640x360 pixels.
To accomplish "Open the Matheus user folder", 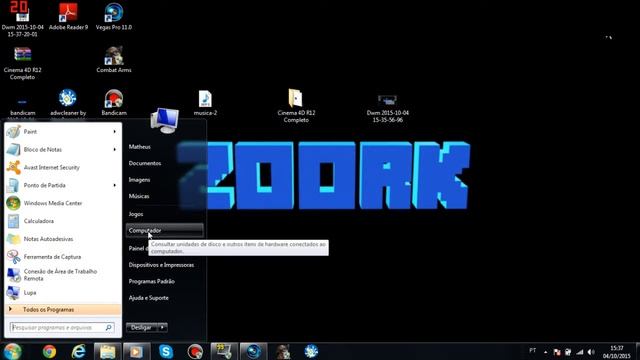I will tap(140, 147).
